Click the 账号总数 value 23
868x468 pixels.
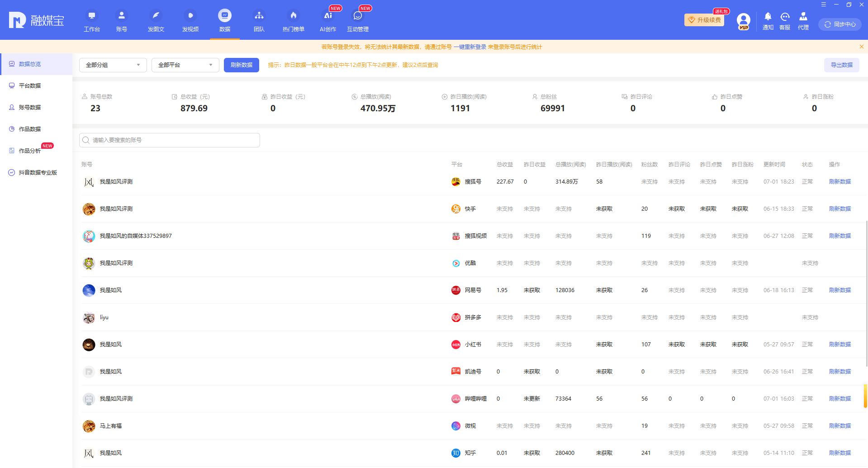95,109
